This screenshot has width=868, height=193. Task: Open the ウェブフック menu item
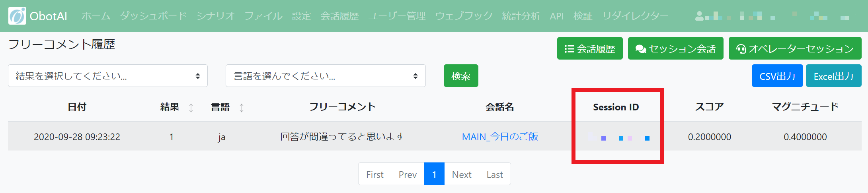[464, 16]
